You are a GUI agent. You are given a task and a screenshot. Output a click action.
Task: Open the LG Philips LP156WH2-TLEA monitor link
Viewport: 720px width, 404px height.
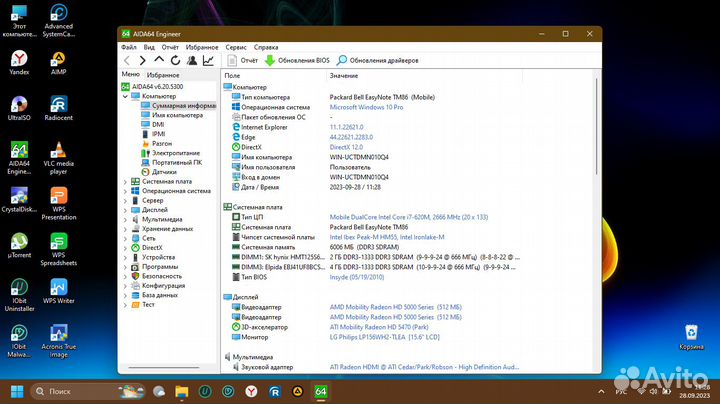click(x=384, y=337)
